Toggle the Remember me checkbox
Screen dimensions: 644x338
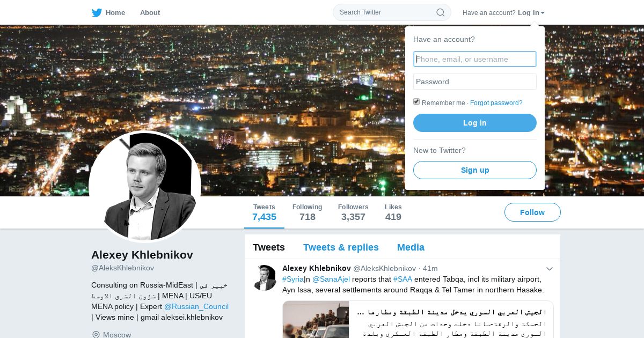coord(416,102)
